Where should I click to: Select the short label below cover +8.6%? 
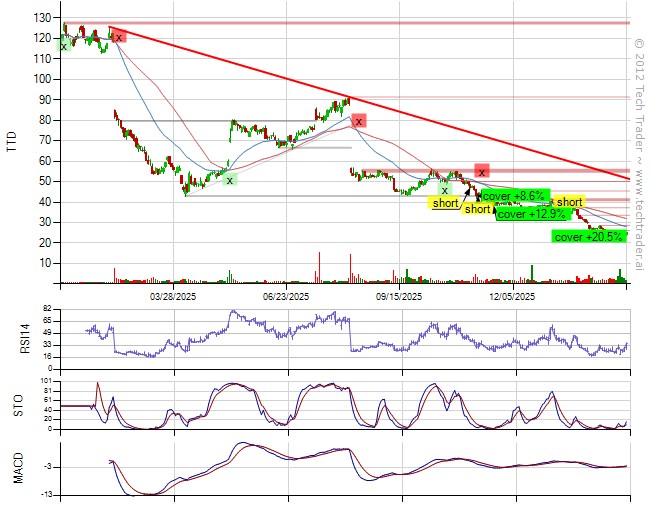477,209
